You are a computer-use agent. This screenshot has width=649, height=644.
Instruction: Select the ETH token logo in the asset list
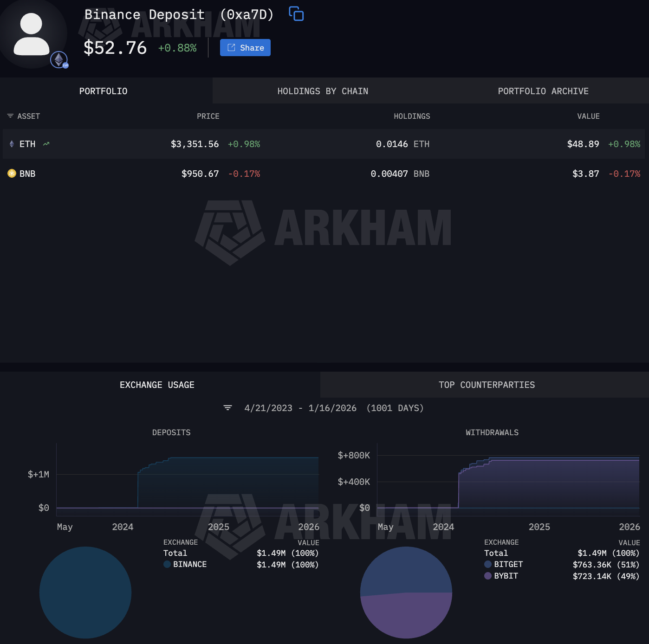tap(11, 144)
